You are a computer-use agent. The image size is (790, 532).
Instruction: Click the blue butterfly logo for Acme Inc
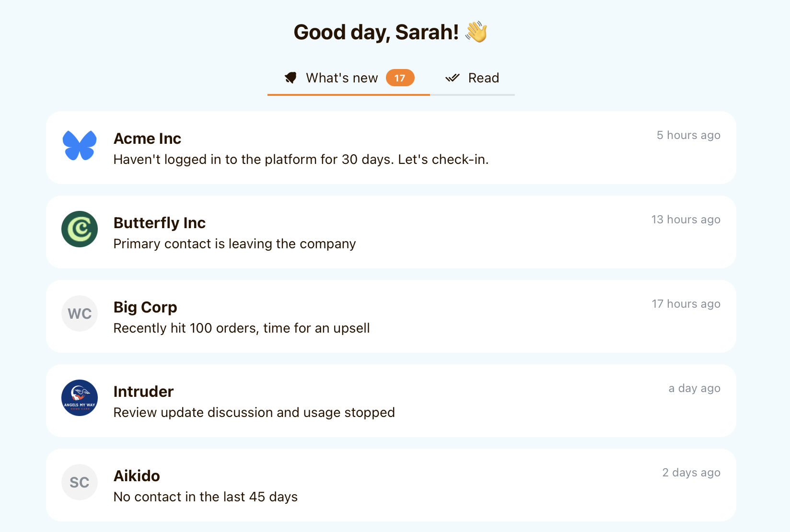tap(80, 145)
